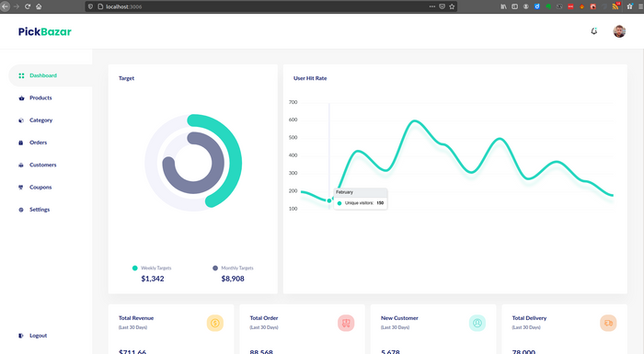Click the browser Forward arrow

[17, 6]
